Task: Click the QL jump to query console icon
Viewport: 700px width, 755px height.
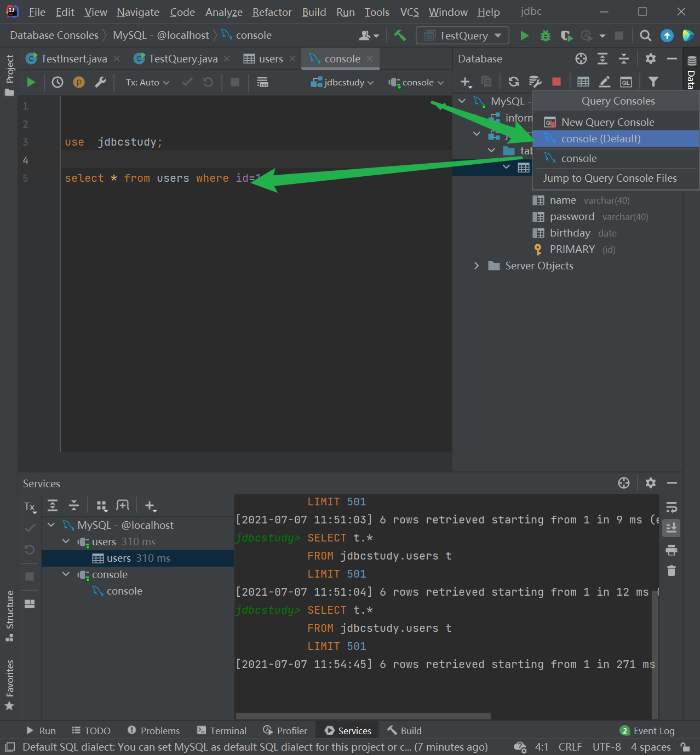Action: [x=626, y=82]
